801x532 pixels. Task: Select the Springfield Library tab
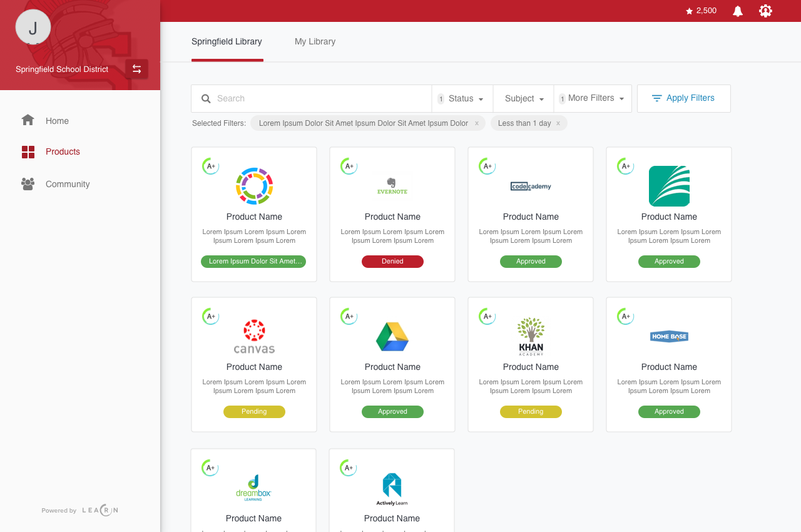pos(227,42)
